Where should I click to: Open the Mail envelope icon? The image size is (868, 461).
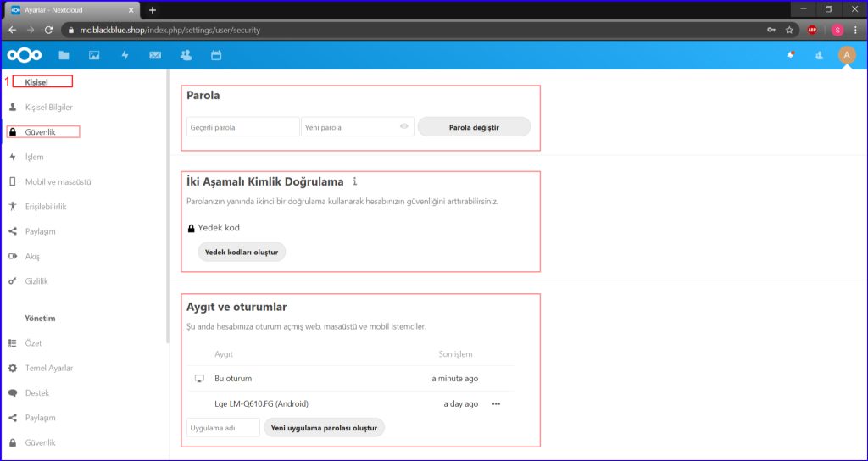click(156, 55)
